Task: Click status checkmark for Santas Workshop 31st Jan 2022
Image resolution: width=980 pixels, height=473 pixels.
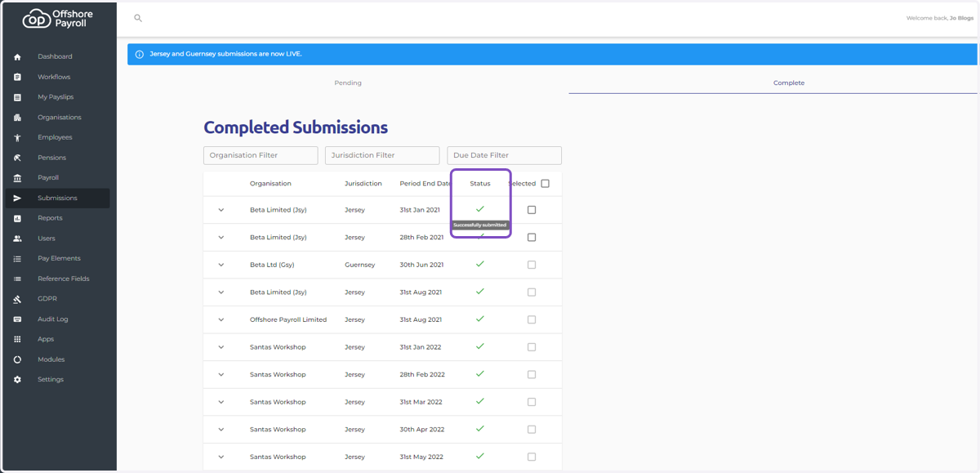Action: 480,346
